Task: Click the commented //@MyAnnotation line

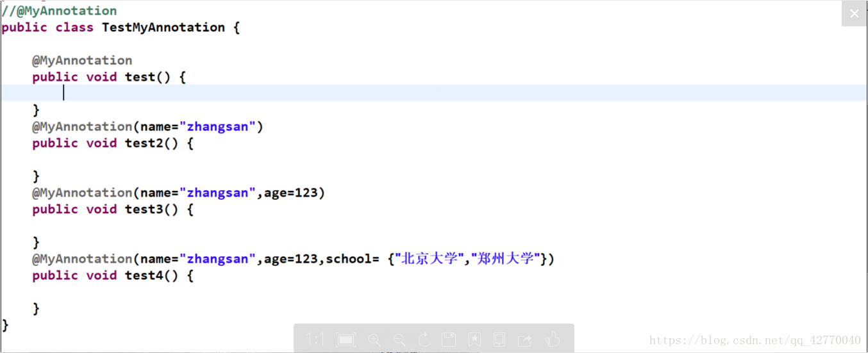Action: pos(59,11)
